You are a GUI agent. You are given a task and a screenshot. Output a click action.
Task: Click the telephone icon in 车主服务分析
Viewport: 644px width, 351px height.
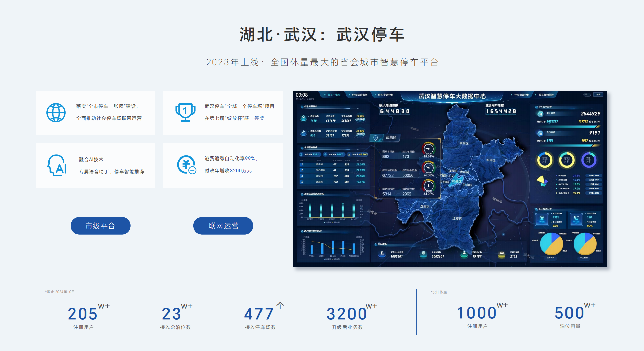[576, 219]
